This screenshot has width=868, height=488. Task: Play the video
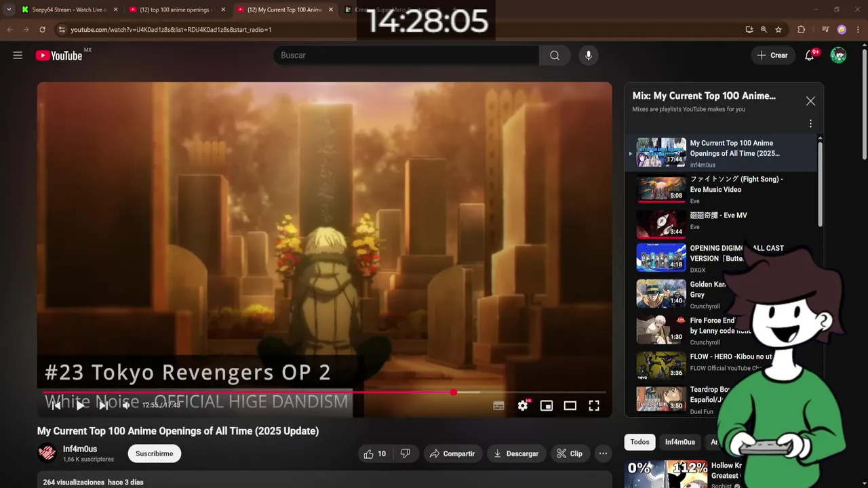(x=80, y=405)
